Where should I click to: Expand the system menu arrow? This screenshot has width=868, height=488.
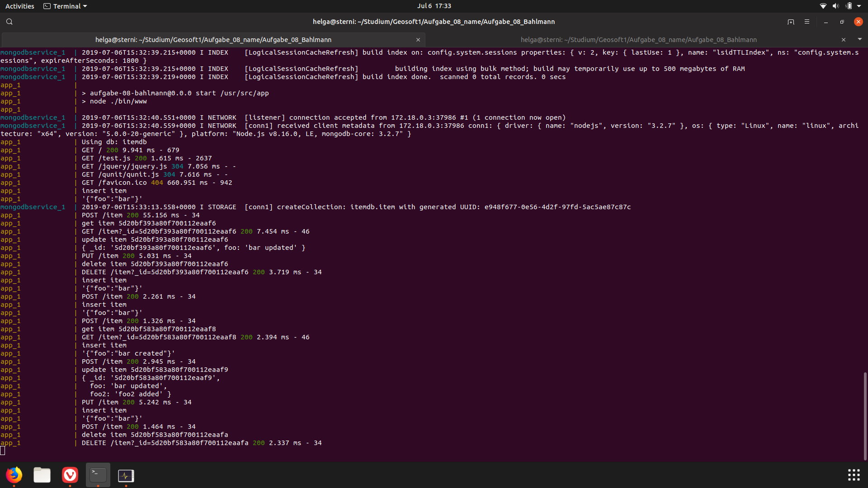[x=859, y=6]
